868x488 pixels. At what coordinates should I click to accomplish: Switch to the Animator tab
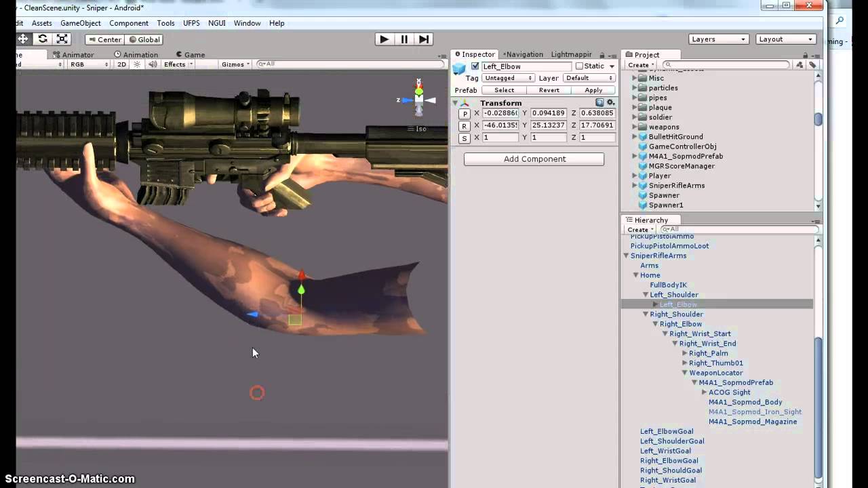[73, 55]
